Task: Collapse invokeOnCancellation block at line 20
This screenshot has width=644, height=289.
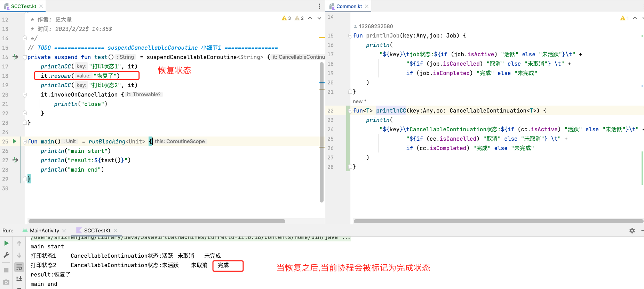Action: (25, 94)
